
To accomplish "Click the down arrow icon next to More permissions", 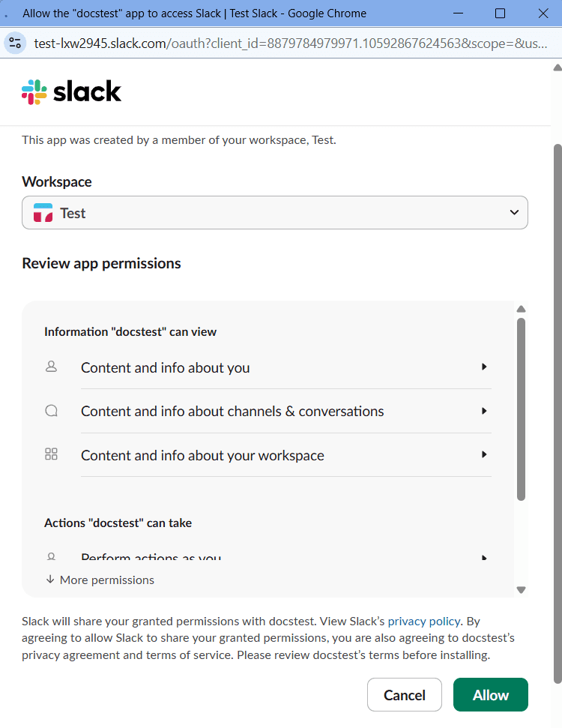I will [x=50, y=580].
